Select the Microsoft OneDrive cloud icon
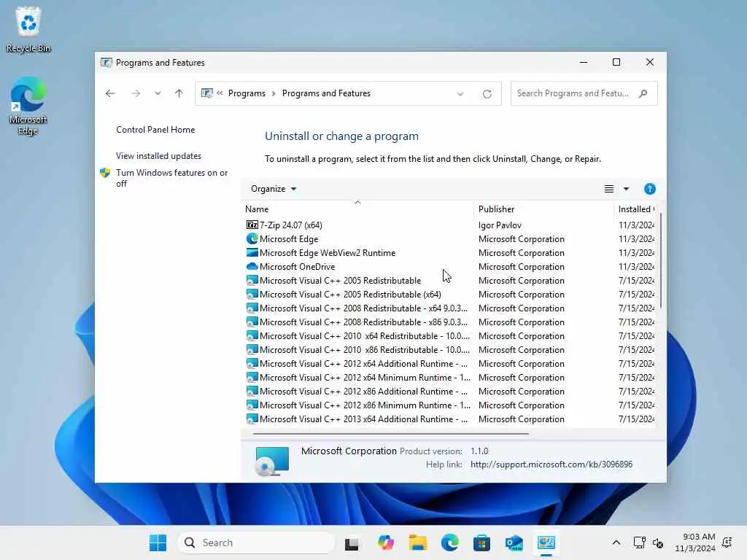The width and height of the screenshot is (747, 560). pos(252,266)
